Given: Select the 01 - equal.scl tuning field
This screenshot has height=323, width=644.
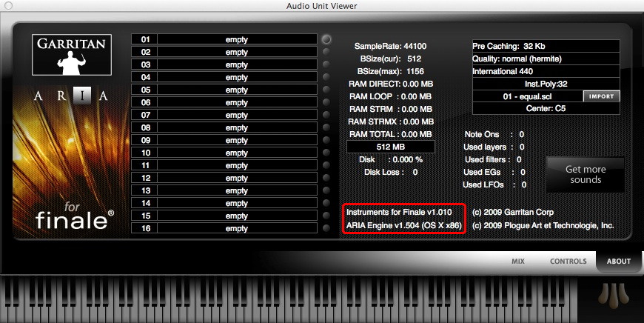Looking at the screenshot, I should [x=527, y=96].
